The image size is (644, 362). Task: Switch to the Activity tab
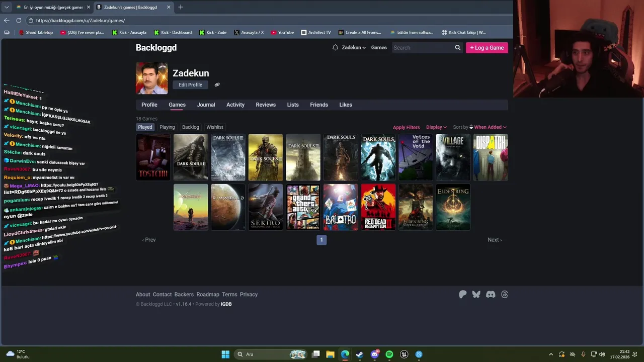pyautogui.click(x=235, y=105)
